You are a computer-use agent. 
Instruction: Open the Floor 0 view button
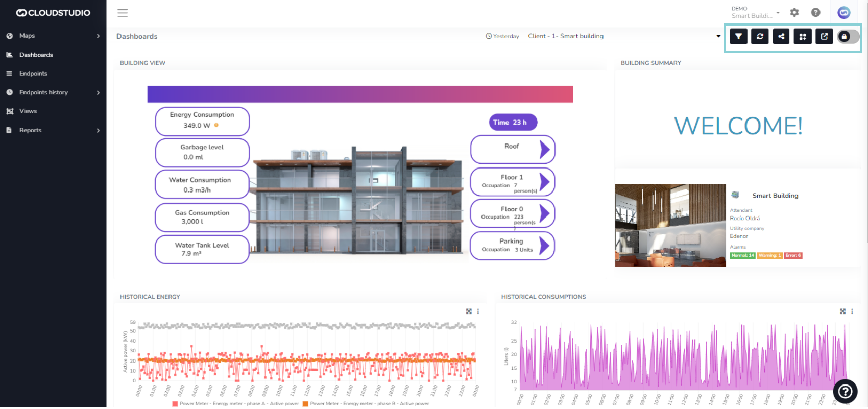512,213
